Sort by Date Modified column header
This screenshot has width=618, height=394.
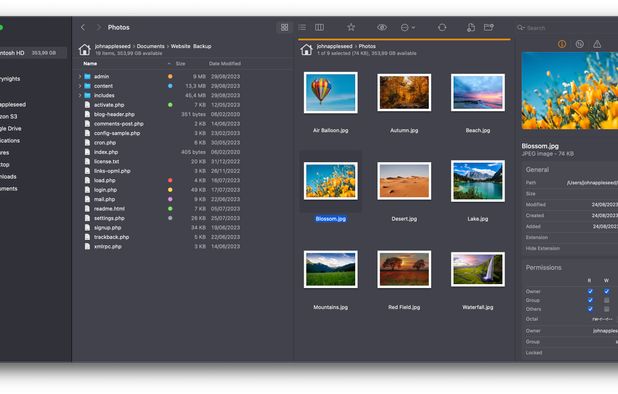point(225,63)
